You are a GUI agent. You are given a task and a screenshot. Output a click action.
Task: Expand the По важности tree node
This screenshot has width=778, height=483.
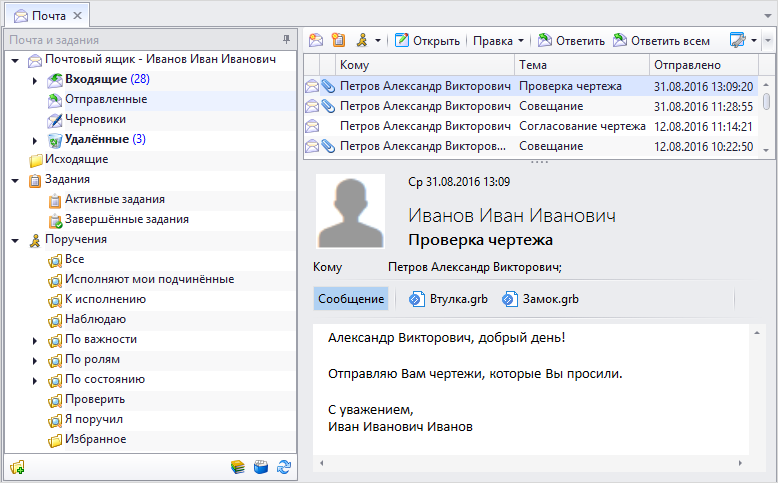click(x=35, y=340)
